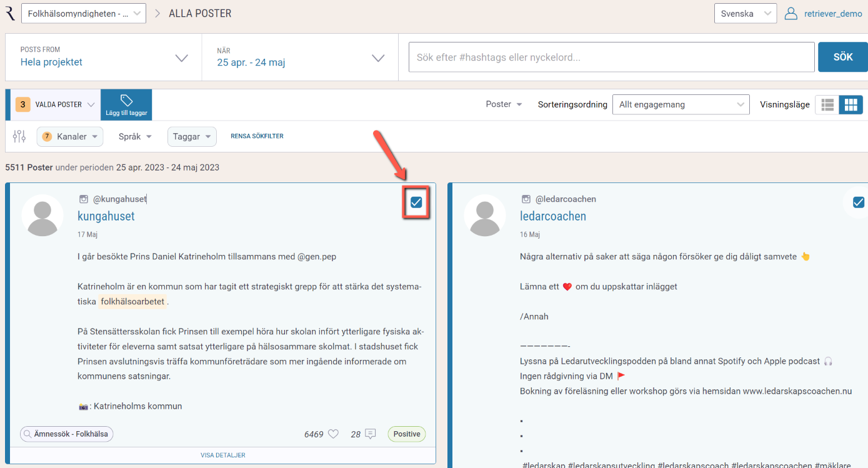Click the 17 Maj post date
The image size is (868, 468).
coord(87,235)
